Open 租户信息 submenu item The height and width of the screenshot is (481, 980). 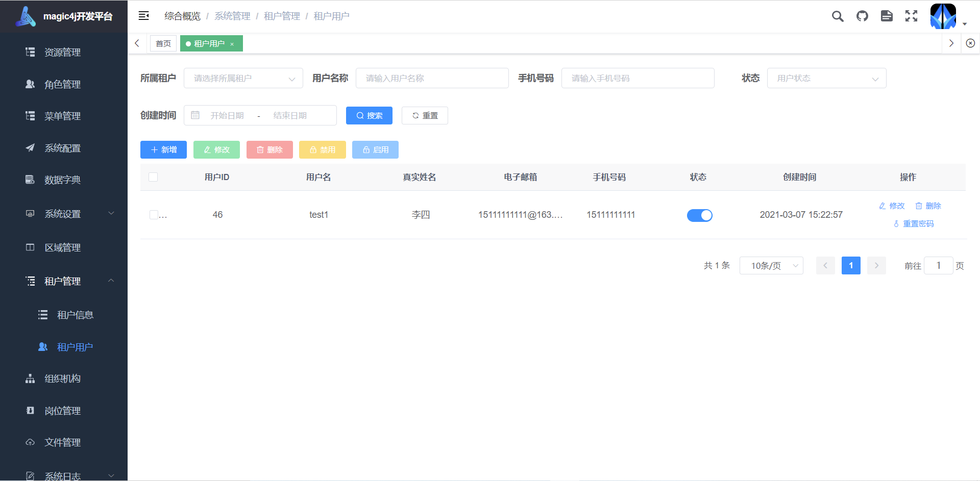point(64,315)
